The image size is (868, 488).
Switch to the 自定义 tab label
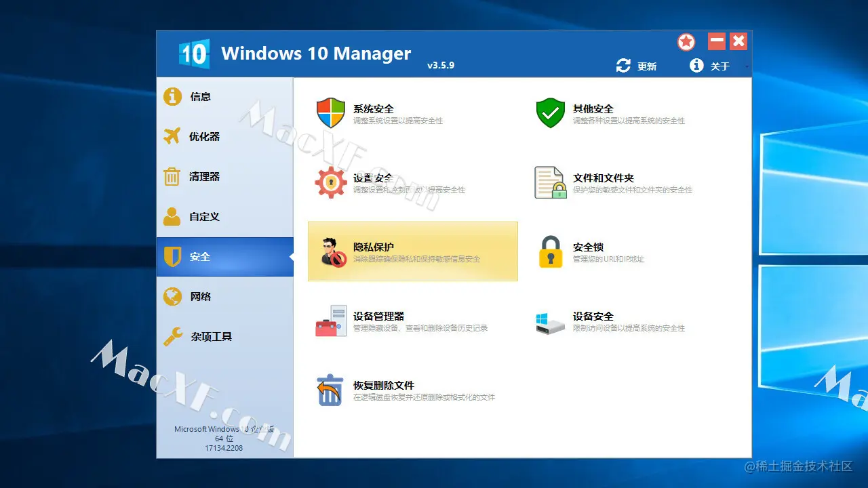click(x=205, y=217)
